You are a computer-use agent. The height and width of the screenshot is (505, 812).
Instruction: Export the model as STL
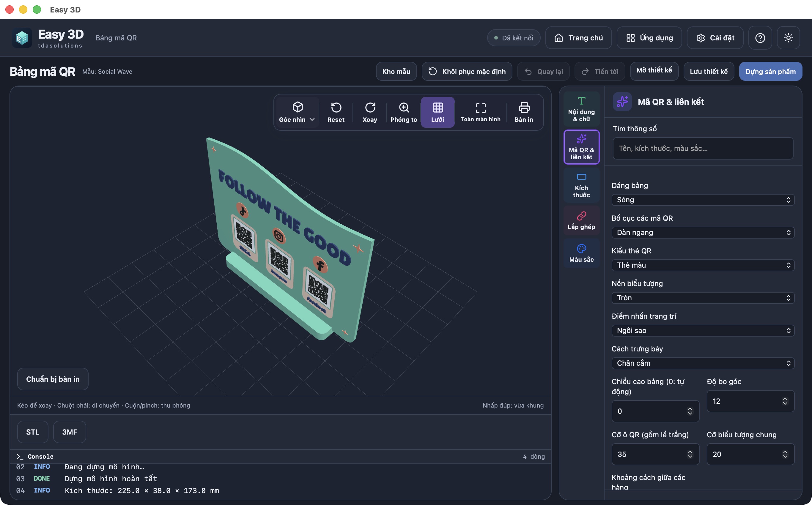tap(33, 432)
